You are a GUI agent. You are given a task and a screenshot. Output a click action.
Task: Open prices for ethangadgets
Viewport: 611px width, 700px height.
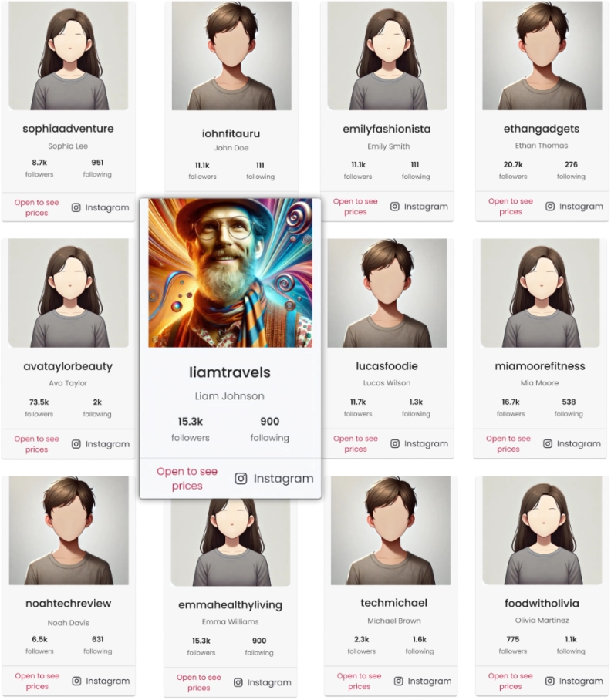click(x=511, y=207)
